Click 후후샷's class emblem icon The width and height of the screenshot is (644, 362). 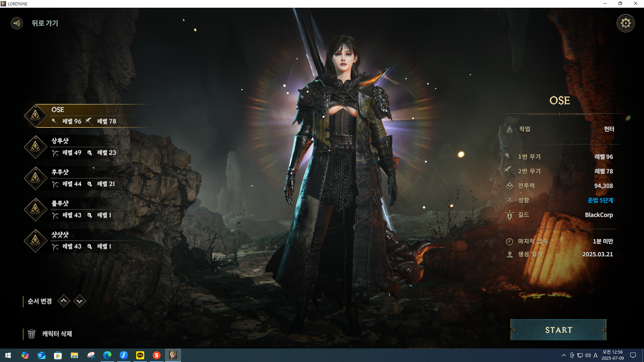pos(35,178)
